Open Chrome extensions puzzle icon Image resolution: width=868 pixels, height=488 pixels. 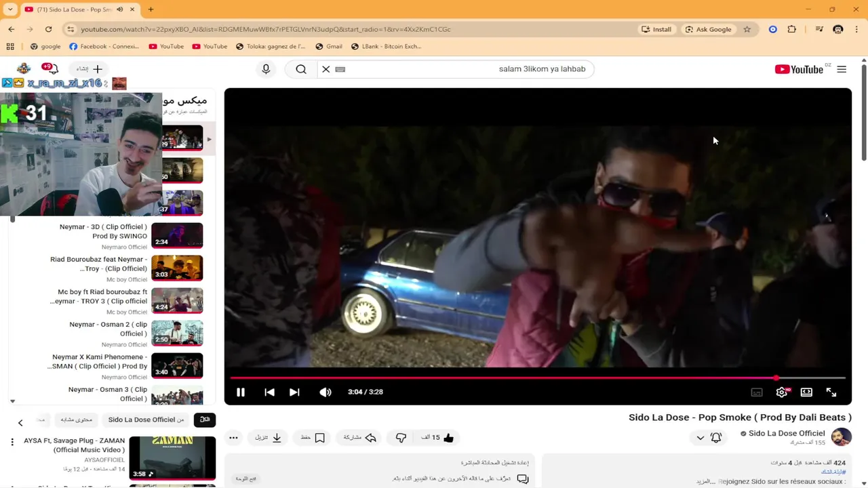[791, 29]
